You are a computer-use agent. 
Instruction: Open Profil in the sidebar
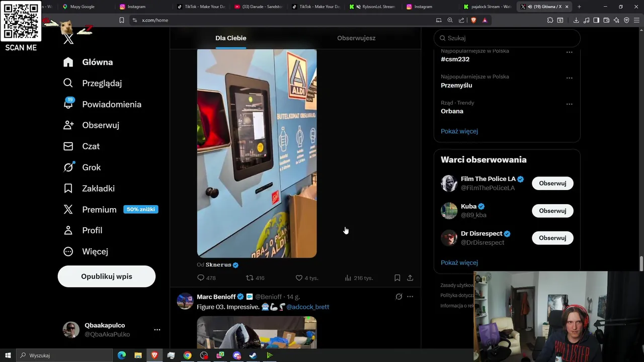click(x=83, y=230)
